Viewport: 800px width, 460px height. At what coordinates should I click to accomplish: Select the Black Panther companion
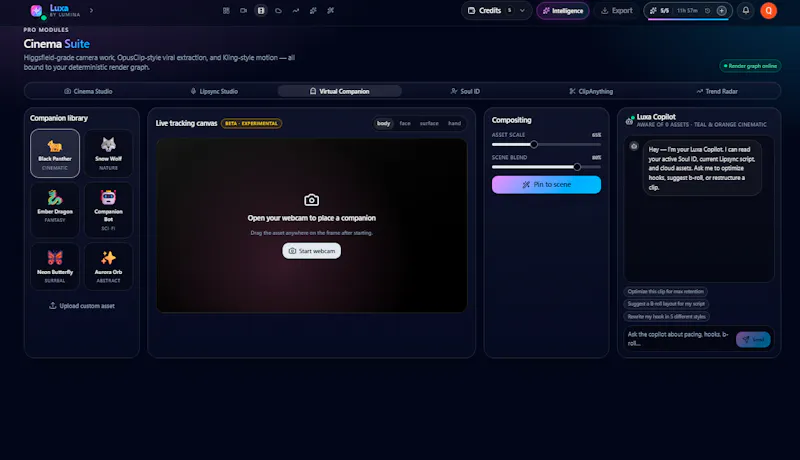(x=55, y=153)
